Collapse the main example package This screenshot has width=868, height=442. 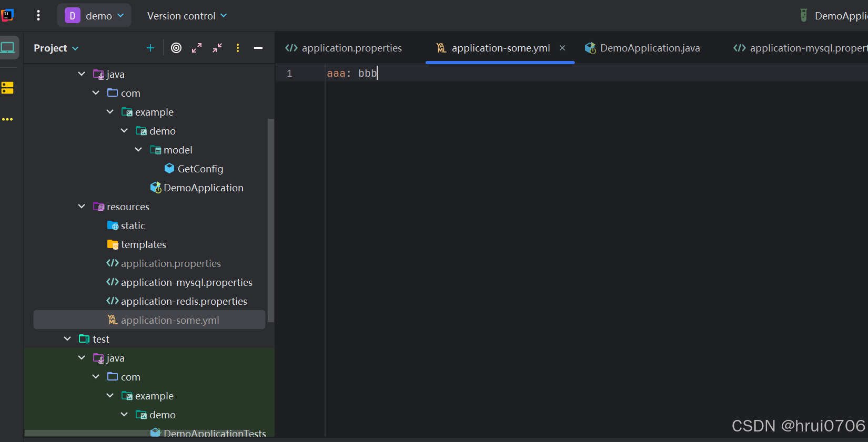click(110, 112)
